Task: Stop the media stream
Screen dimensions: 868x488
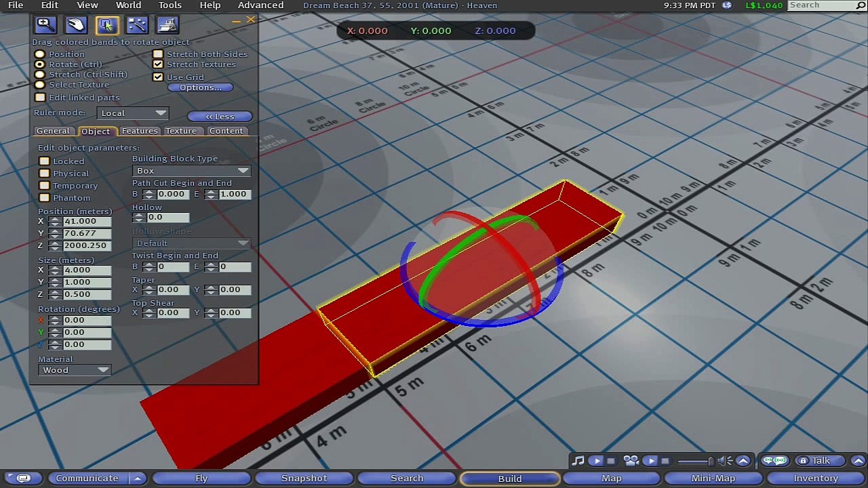Action: tap(665, 461)
